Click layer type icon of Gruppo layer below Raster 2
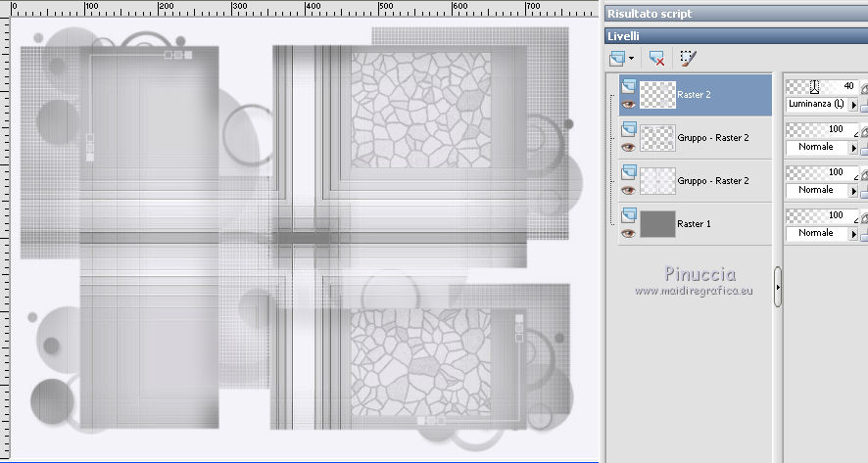This screenshot has height=463, width=868. coord(628,129)
